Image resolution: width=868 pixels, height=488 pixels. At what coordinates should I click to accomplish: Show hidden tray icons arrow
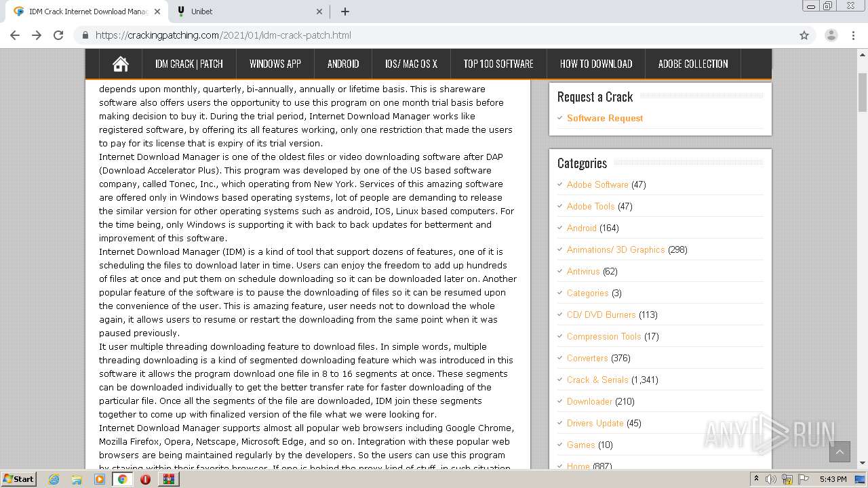tap(756, 479)
